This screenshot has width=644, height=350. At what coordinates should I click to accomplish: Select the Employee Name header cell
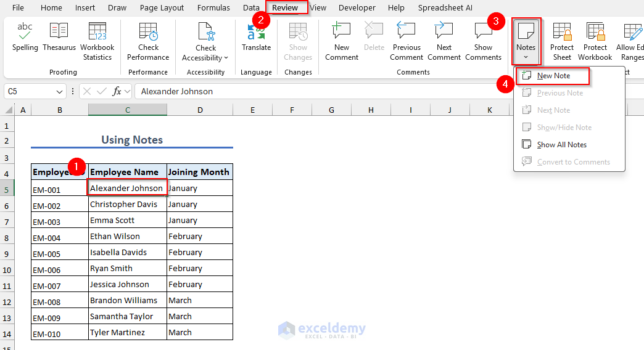tap(127, 172)
